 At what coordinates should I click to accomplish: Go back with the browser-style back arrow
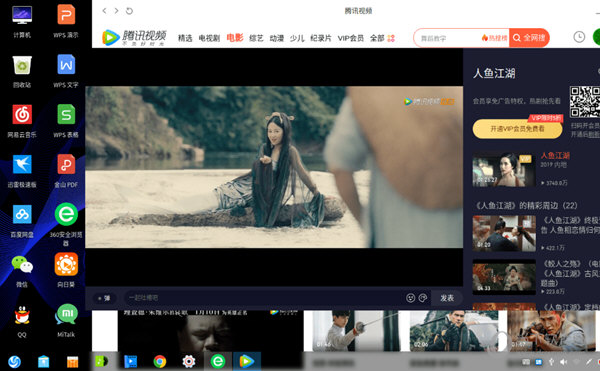coord(104,11)
